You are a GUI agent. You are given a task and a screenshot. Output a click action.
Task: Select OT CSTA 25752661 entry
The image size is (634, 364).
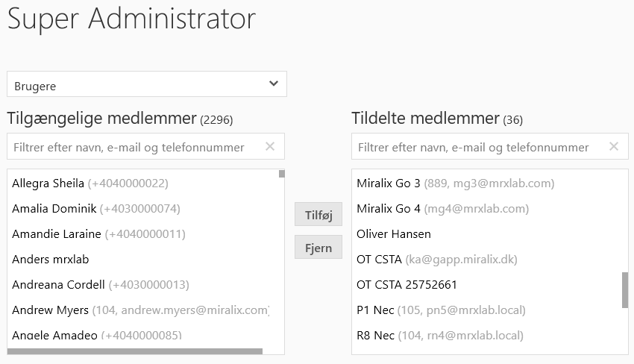407,284
